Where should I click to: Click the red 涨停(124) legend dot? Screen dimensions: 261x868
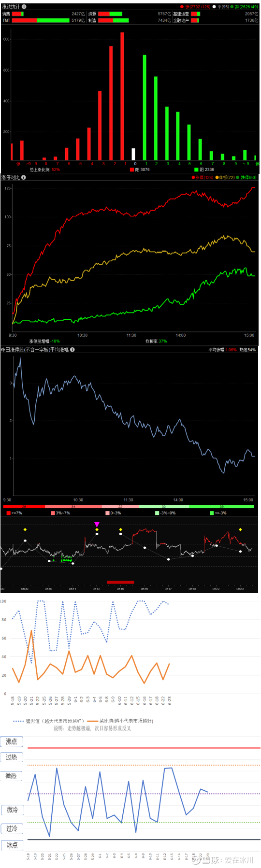[x=193, y=178]
